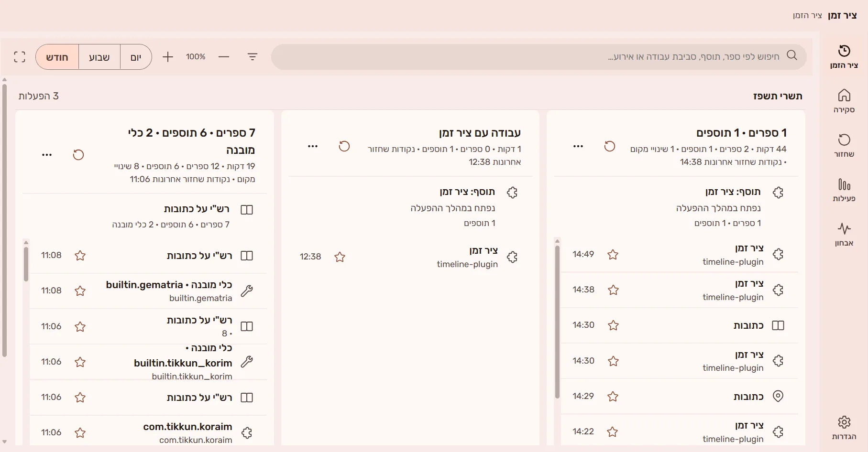868x452 pixels.
Task: Restore the 'עבודה עם ציר זמן' session
Action: [x=344, y=146]
